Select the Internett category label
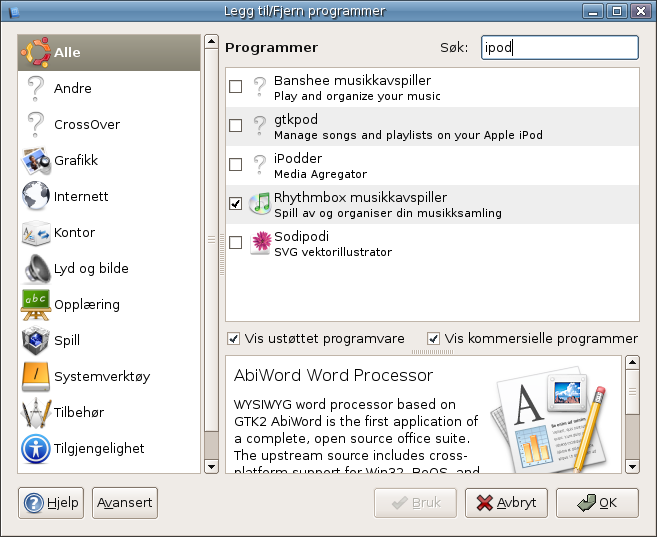Viewport: 657px width, 537px height. [x=81, y=196]
